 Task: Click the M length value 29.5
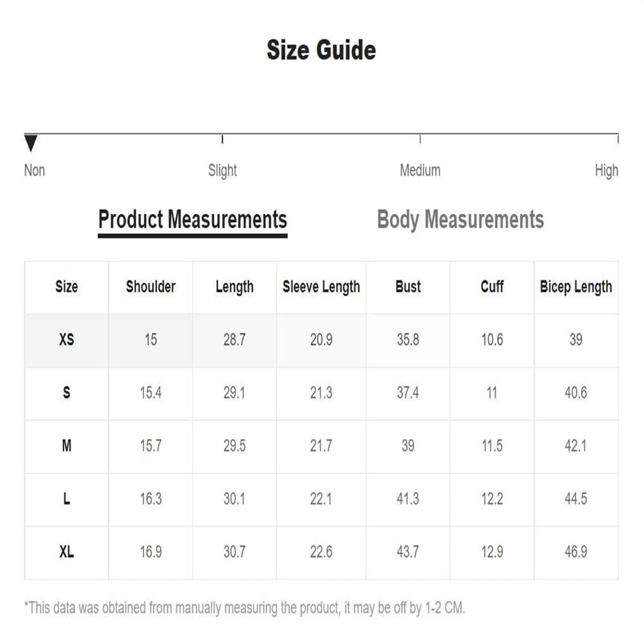pos(234,446)
